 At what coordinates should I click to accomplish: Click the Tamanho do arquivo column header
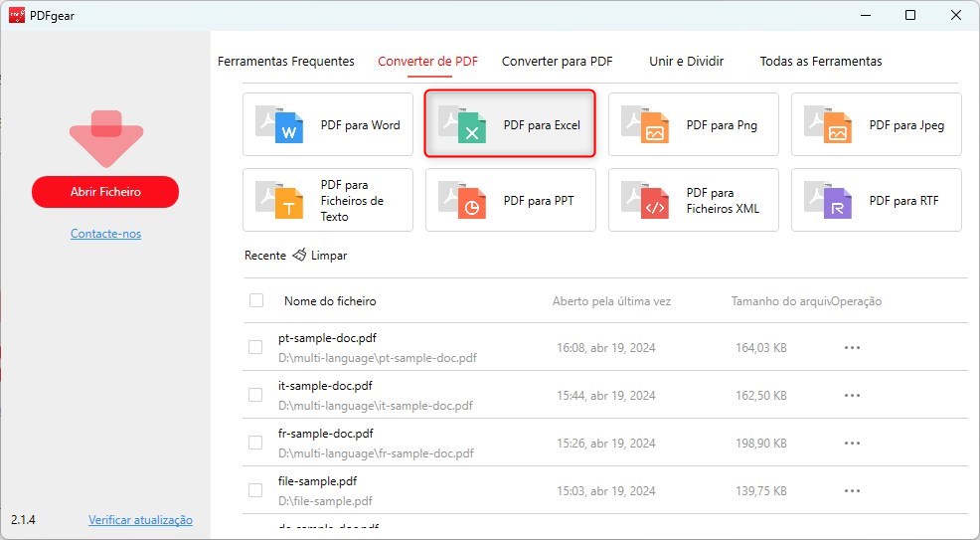780,301
